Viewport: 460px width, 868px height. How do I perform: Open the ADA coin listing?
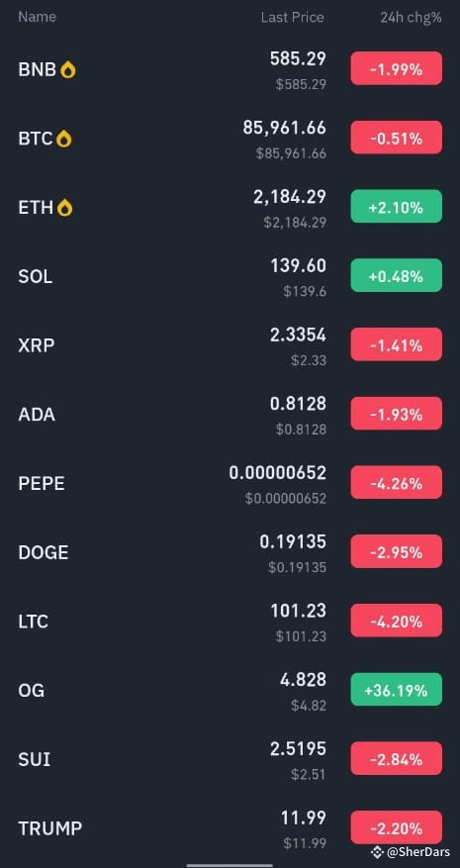pos(230,414)
